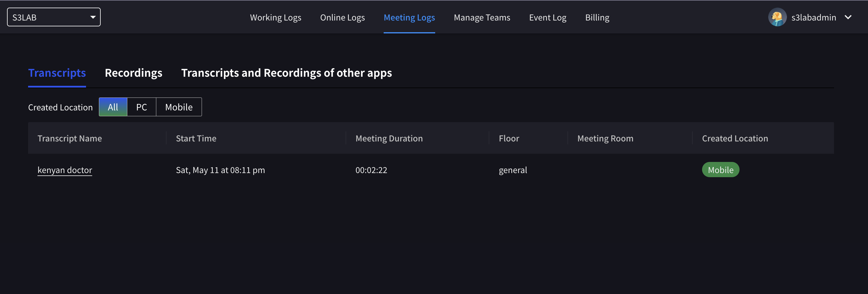Screen dimensions: 868x294
Task: Open Transcripts and Recordings of other apps tab
Action: (287, 73)
